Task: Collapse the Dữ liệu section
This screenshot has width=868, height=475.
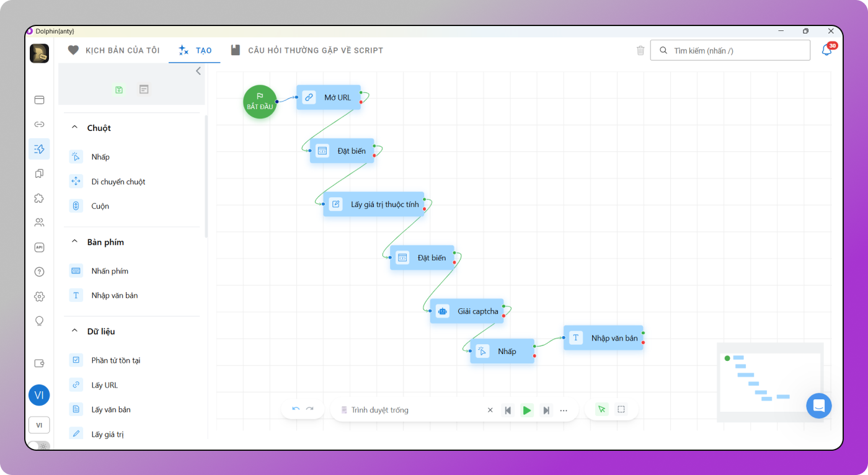Action: tap(74, 331)
